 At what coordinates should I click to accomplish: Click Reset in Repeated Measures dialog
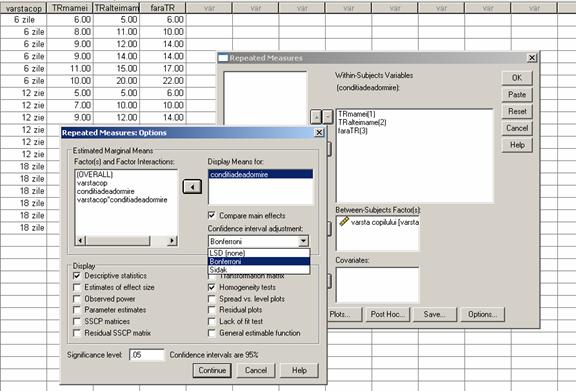517,111
